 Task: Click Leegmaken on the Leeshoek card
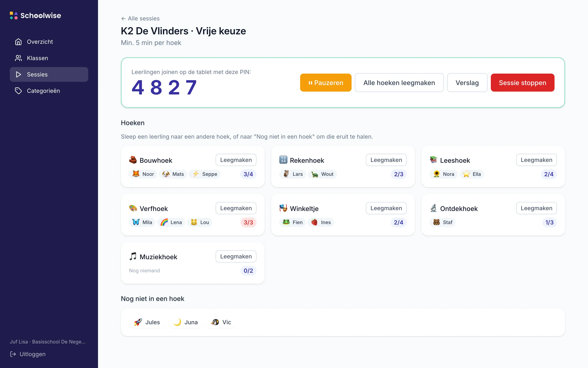coord(536,160)
